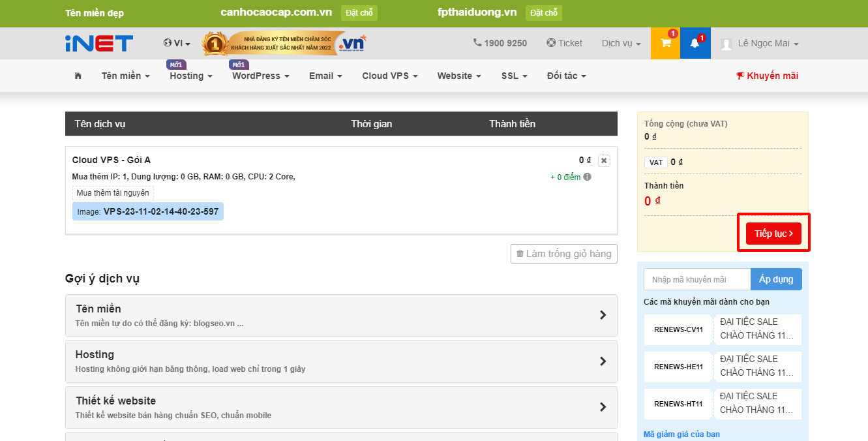Open the Email menu

(x=325, y=76)
